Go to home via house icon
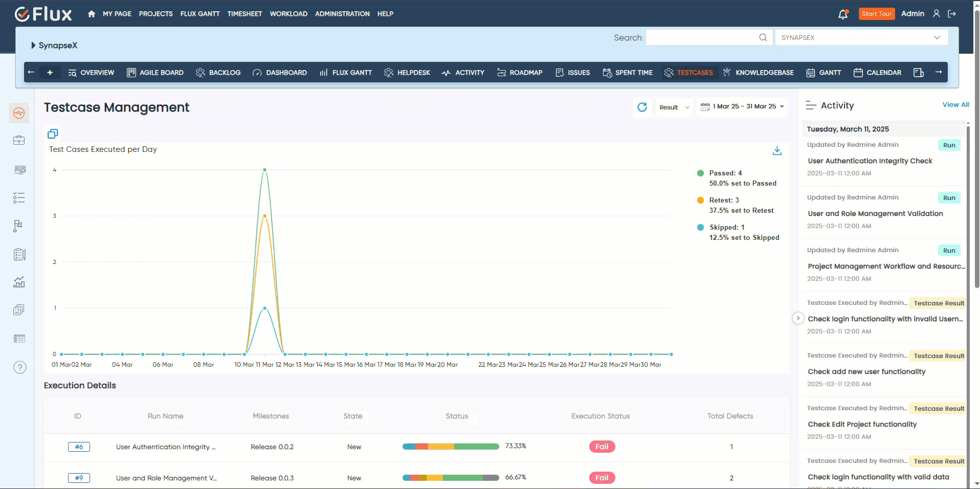The image size is (980, 489). point(92,14)
